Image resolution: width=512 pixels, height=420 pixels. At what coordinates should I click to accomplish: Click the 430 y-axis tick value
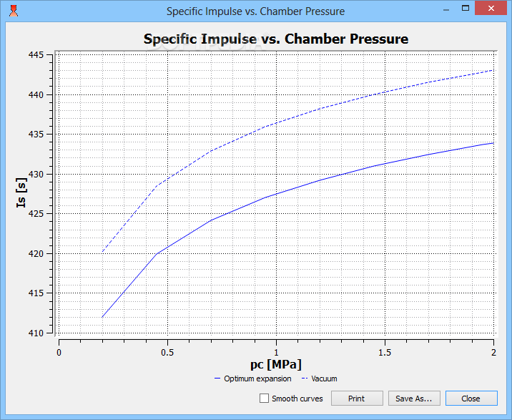click(x=36, y=174)
